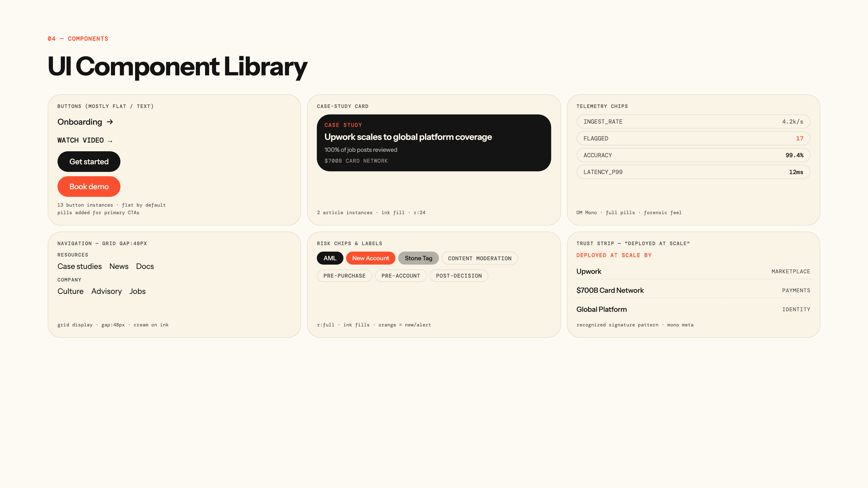Click the CASE-STUDY CARD panel heading
Screen dimensions: 868x488
pyautogui.click(x=342, y=107)
